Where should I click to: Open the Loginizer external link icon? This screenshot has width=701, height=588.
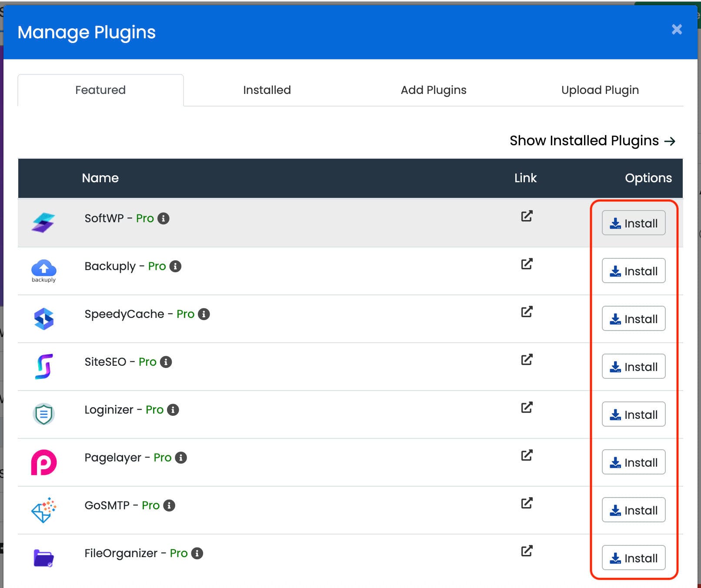click(527, 408)
